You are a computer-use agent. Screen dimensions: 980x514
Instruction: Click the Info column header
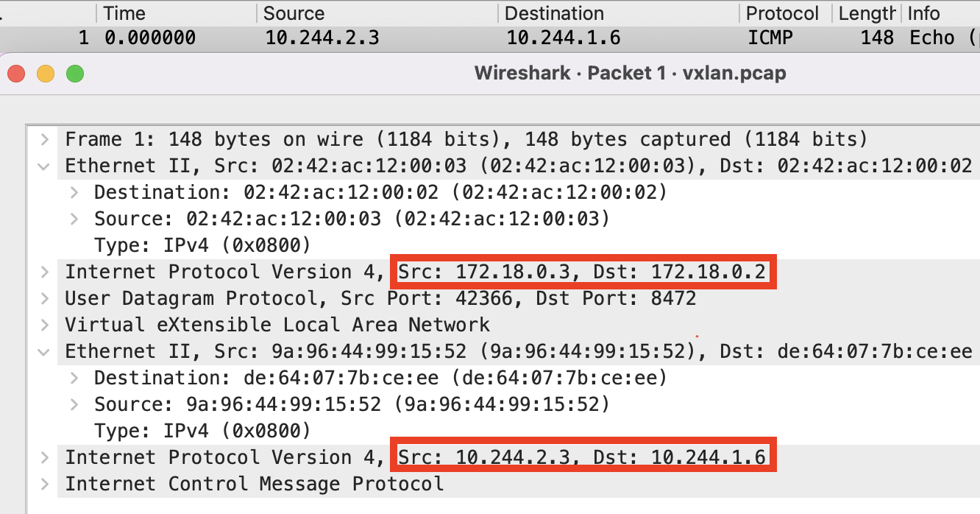941,13
